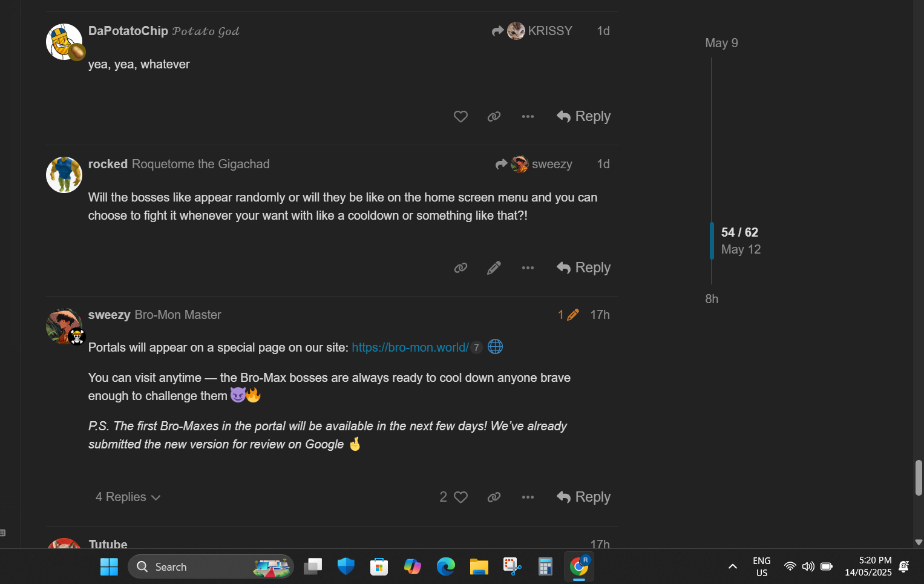Launch Copilot from the taskbar

413,567
